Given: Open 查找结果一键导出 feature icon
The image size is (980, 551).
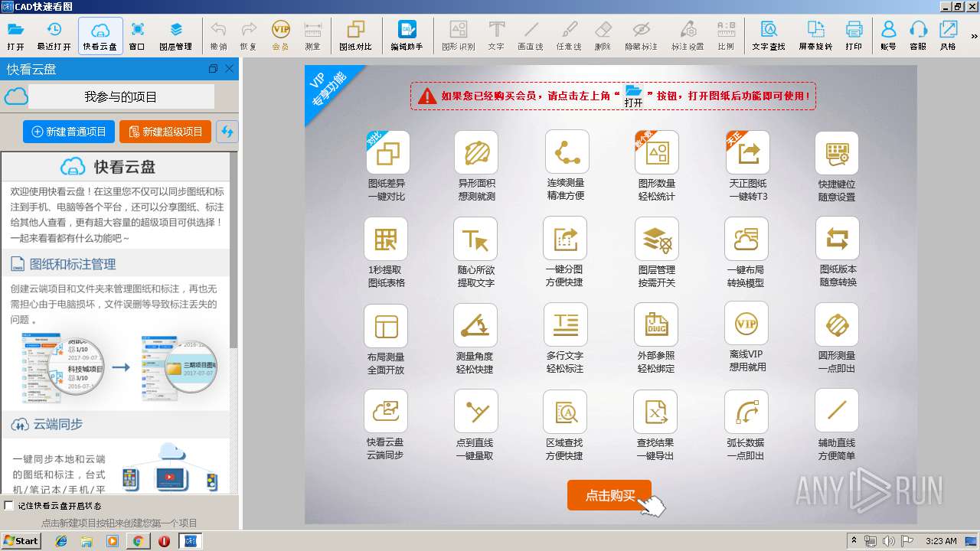Looking at the screenshot, I should (x=655, y=412).
